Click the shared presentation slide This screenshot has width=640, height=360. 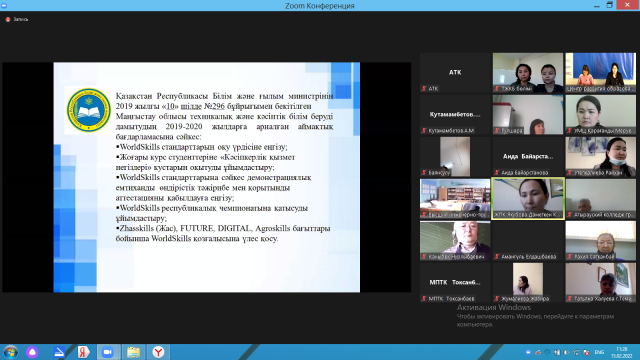pos(207,177)
